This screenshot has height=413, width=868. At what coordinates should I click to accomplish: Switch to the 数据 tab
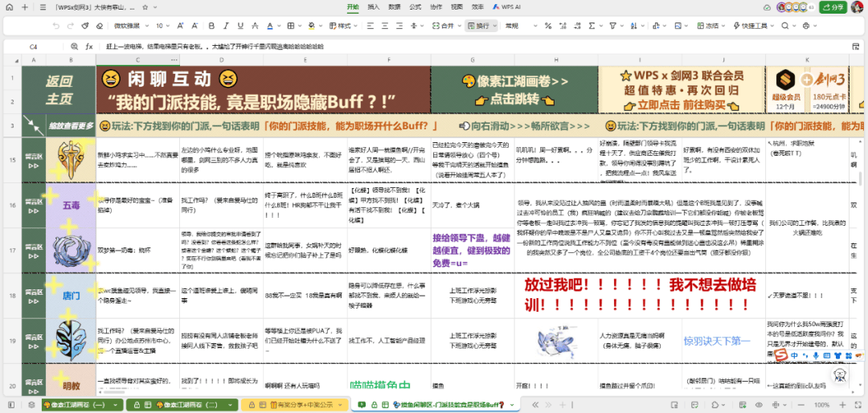point(394,7)
